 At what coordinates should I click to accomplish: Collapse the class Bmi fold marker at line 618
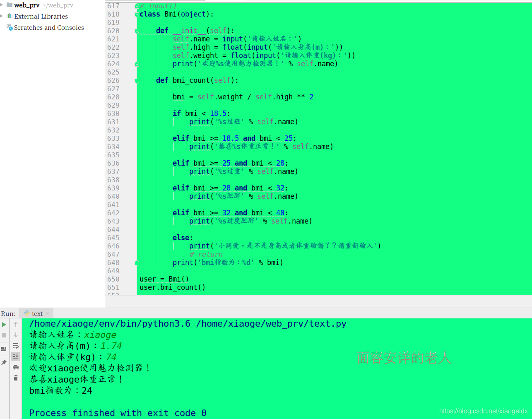click(x=137, y=14)
